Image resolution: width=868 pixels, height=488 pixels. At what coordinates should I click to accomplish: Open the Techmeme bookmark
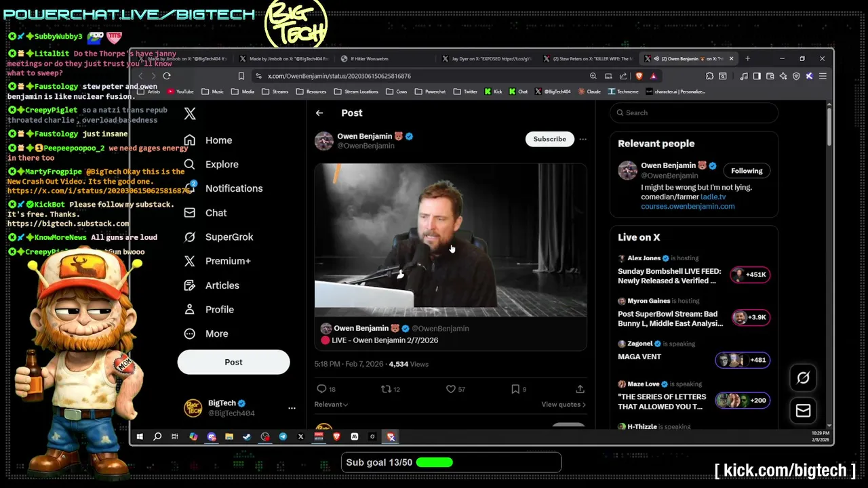623,91
